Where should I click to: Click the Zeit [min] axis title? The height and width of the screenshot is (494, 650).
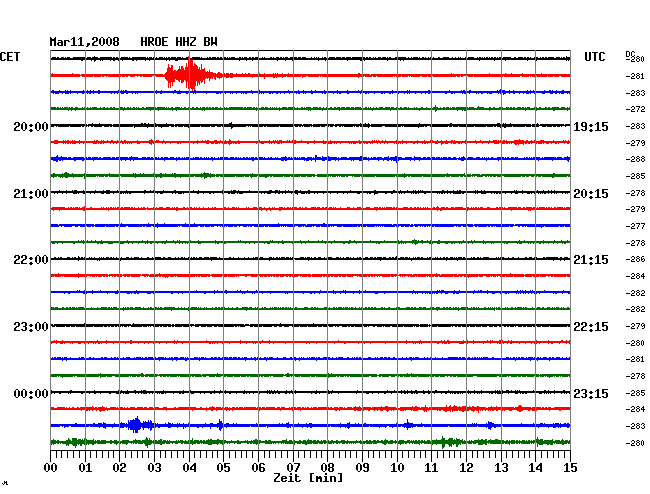pyautogui.click(x=308, y=478)
